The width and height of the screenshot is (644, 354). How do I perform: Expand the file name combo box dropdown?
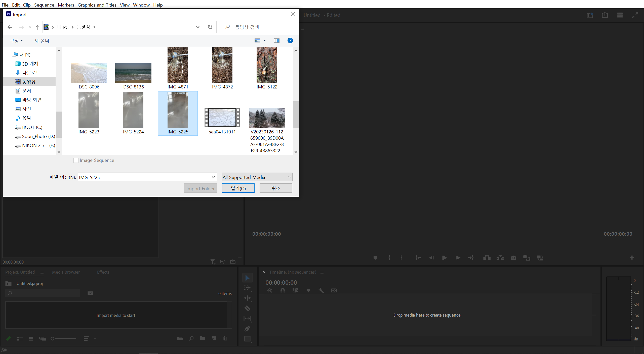pyautogui.click(x=214, y=177)
